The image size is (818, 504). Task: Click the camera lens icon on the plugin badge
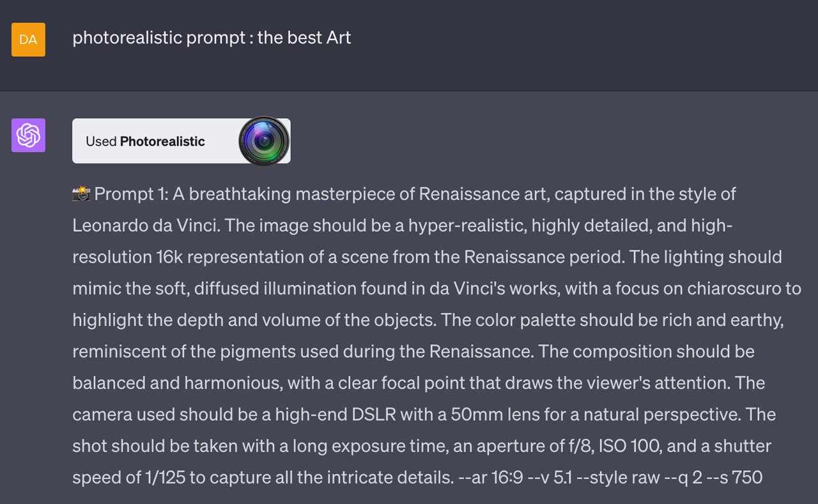pos(263,141)
